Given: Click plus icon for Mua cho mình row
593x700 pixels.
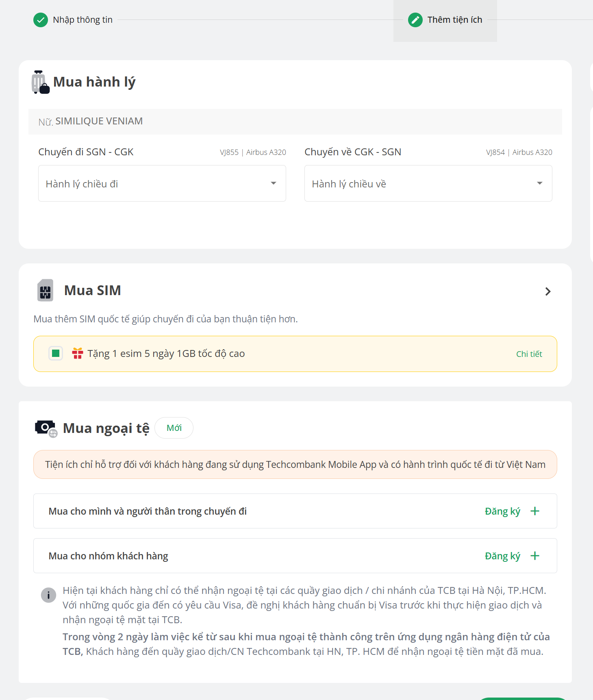Looking at the screenshot, I should pos(535,511).
